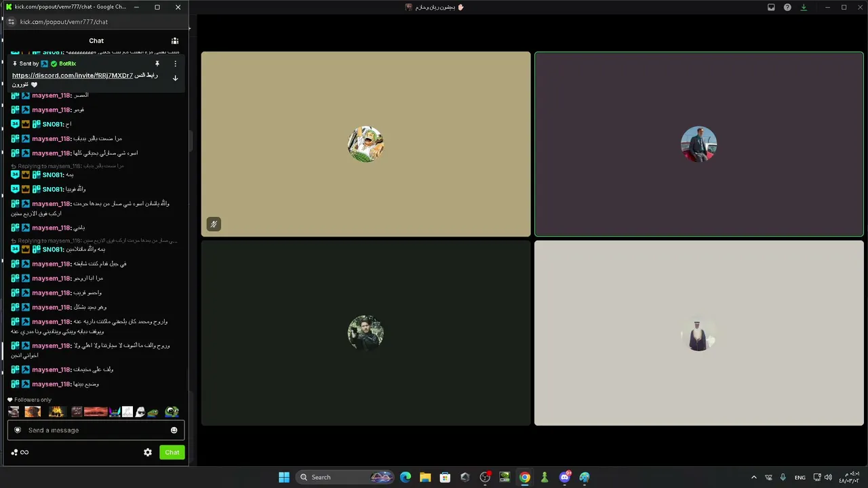Open the chat viewers list icon
868x488 pixels.
[175, 41]
